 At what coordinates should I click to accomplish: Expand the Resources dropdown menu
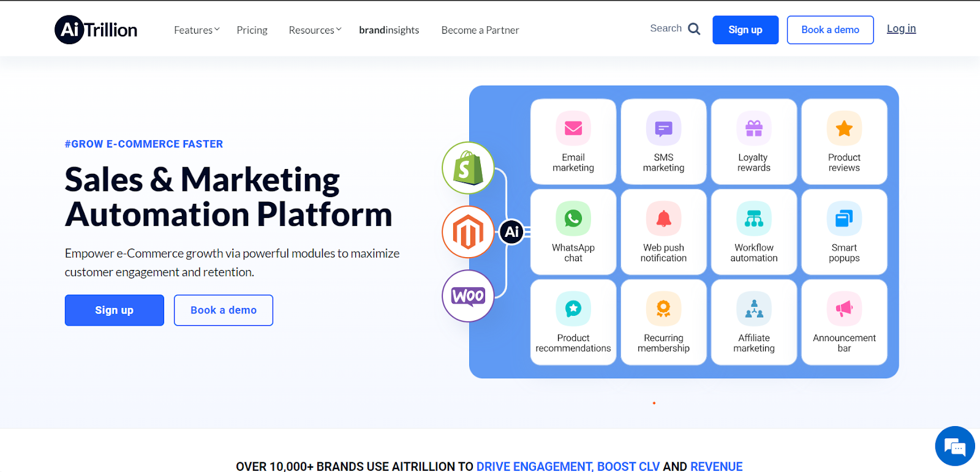click(315, 30)
